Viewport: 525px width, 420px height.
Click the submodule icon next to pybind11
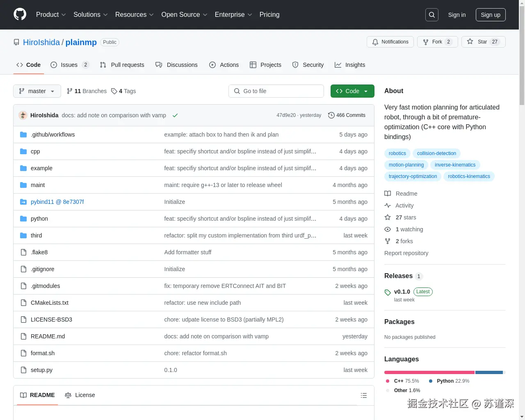click(23, 202)
